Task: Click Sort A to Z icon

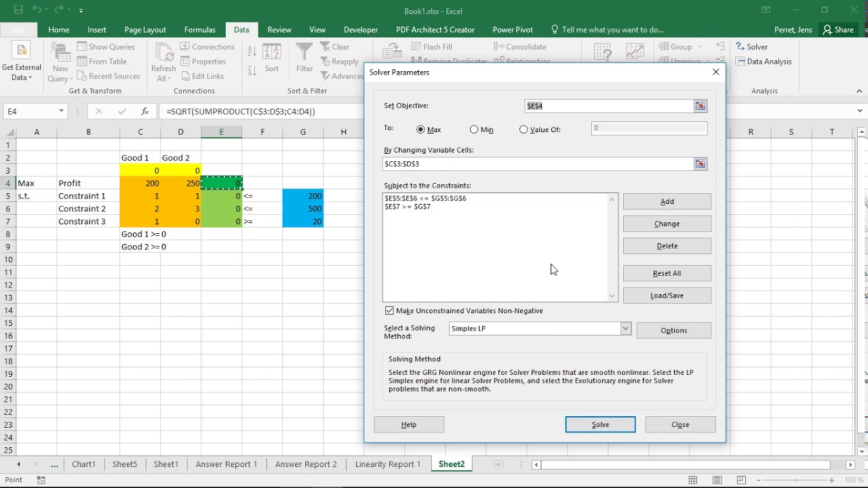Action: 252,52
